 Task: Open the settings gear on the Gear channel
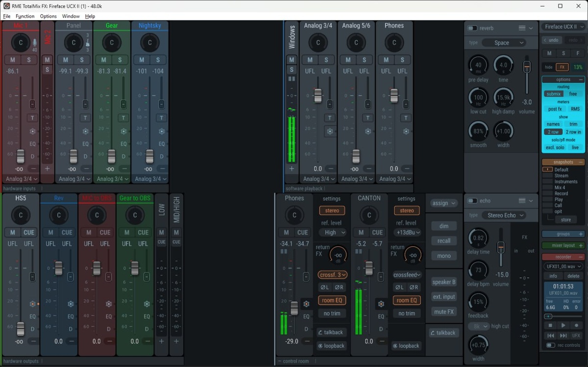(123, 131)
